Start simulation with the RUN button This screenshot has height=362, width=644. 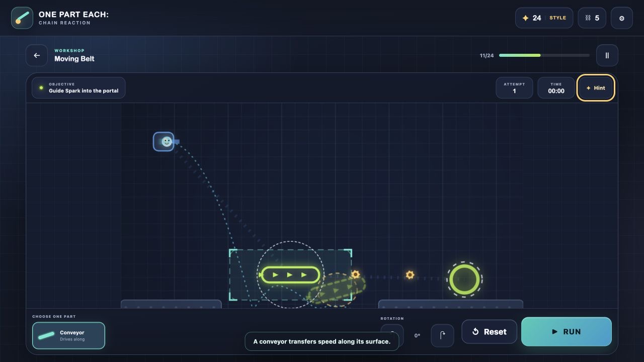pos(567,332)
